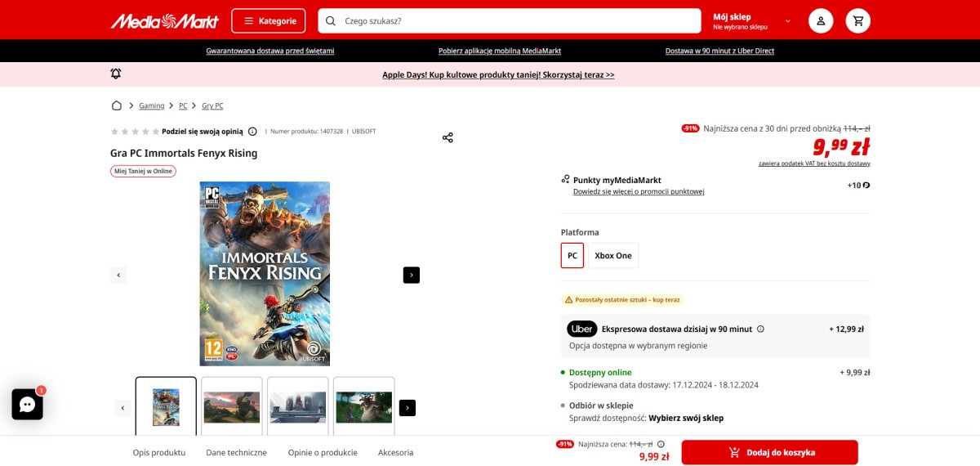The image size is (980, 466).
Task: Click 'Podziel się swoją opinią' link
Action: (203, 131)
